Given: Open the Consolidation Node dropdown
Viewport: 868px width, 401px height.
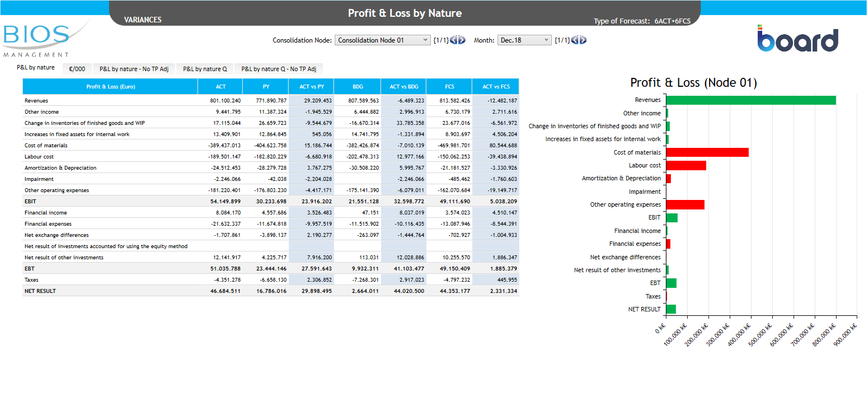Looking at the screenshot, I should [383, 40].
